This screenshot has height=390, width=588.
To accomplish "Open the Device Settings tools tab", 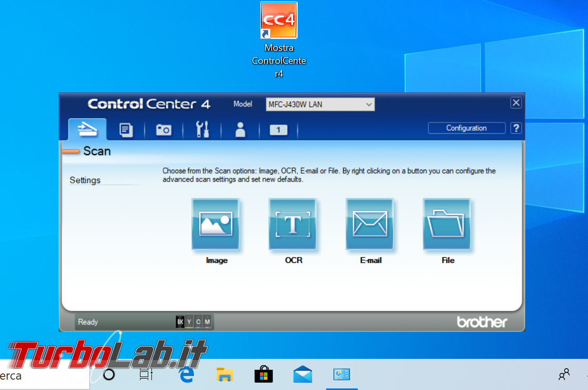I will (x=202, y=130).
